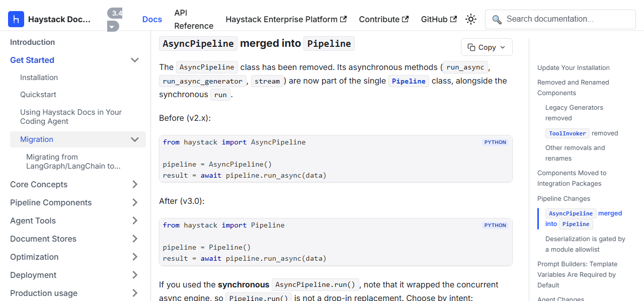644x301 pixels.
Task: Open the Introduction sidebar item
Action: coord(33,42)
